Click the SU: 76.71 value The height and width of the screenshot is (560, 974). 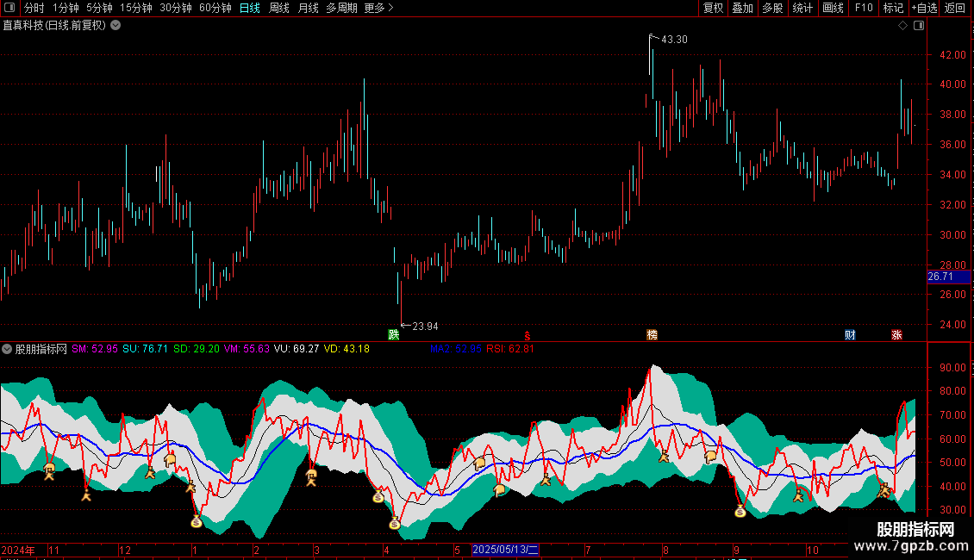[146, 349]
